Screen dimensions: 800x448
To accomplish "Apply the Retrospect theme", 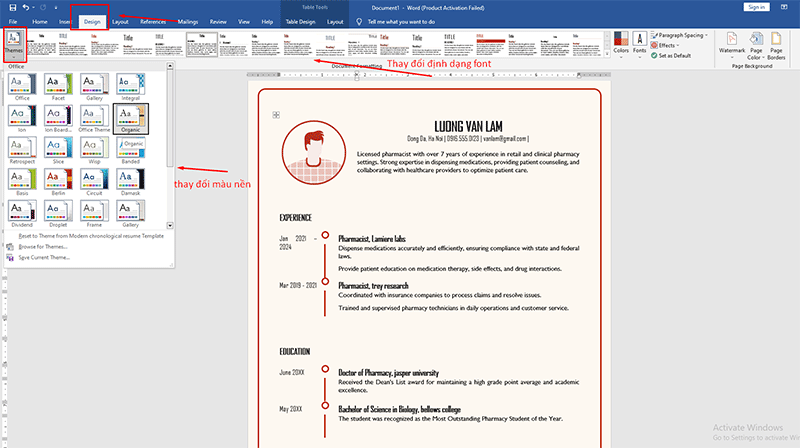I will click(22, 150).
